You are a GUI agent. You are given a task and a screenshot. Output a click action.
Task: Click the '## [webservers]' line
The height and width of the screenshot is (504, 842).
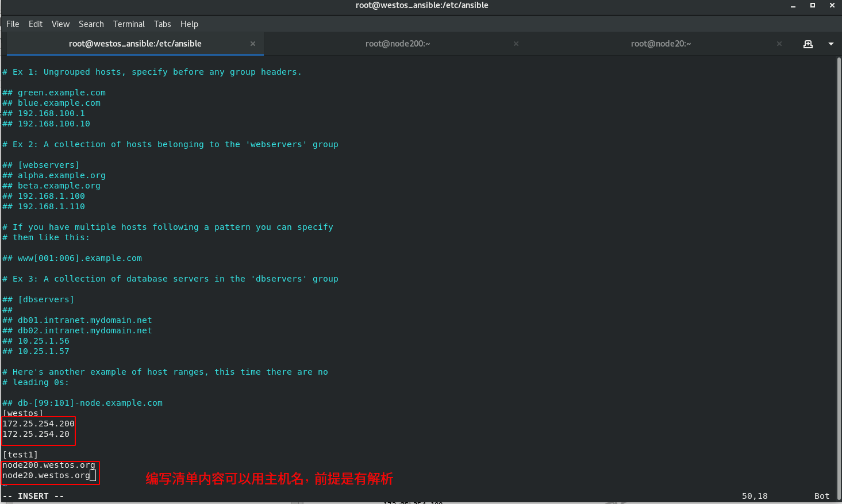point(41,165)
